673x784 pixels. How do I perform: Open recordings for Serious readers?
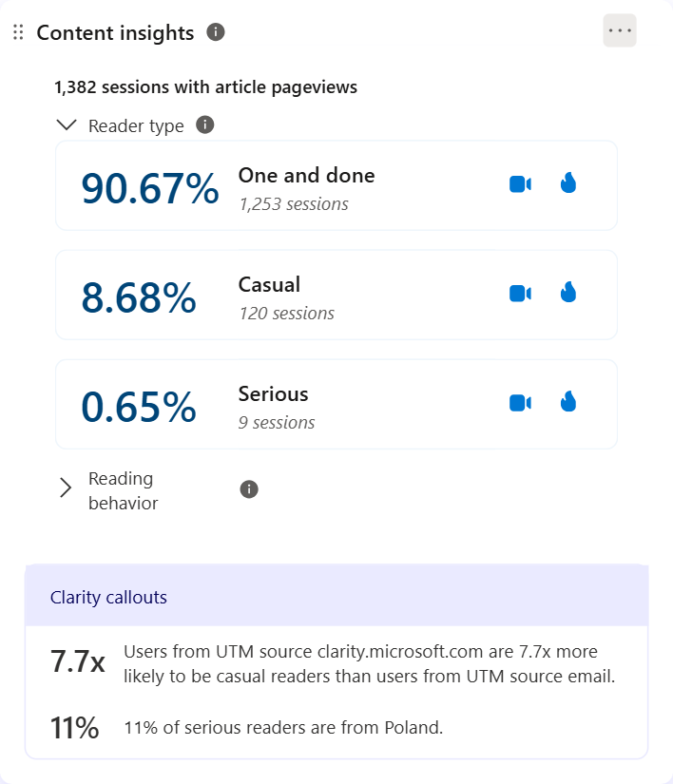tap(520, 403)
